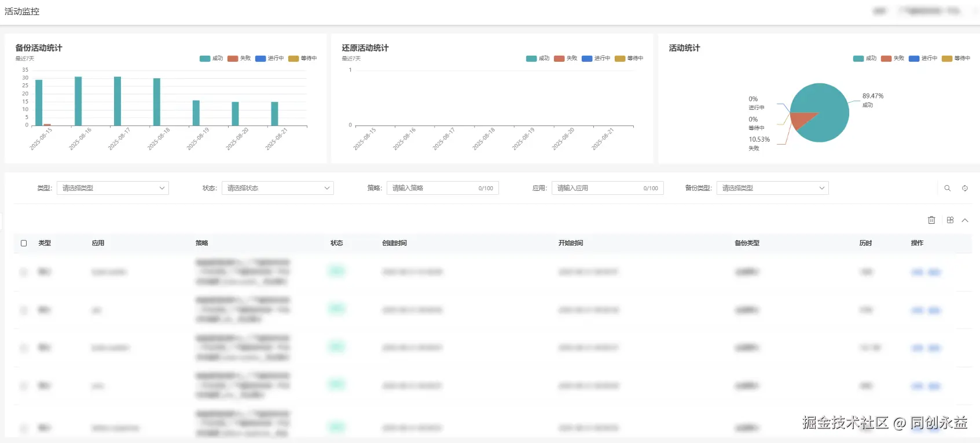Click the circular reset filters icon

point(965,188)
